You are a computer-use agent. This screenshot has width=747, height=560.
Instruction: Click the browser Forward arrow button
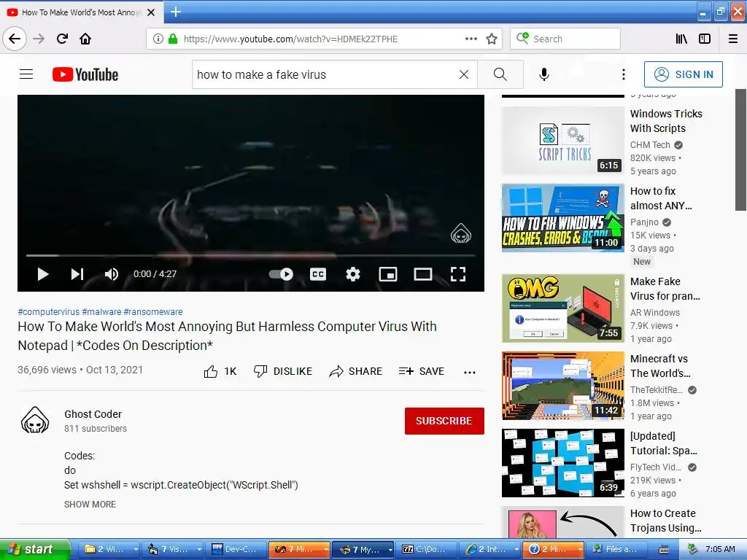click(39, 39)
